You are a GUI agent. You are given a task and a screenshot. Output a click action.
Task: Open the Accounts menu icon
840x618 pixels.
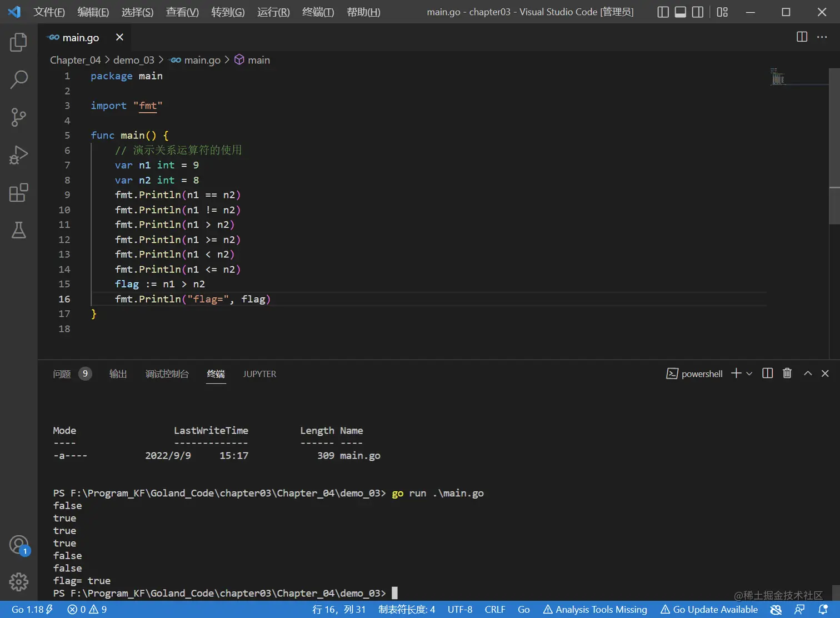[19, 545]
